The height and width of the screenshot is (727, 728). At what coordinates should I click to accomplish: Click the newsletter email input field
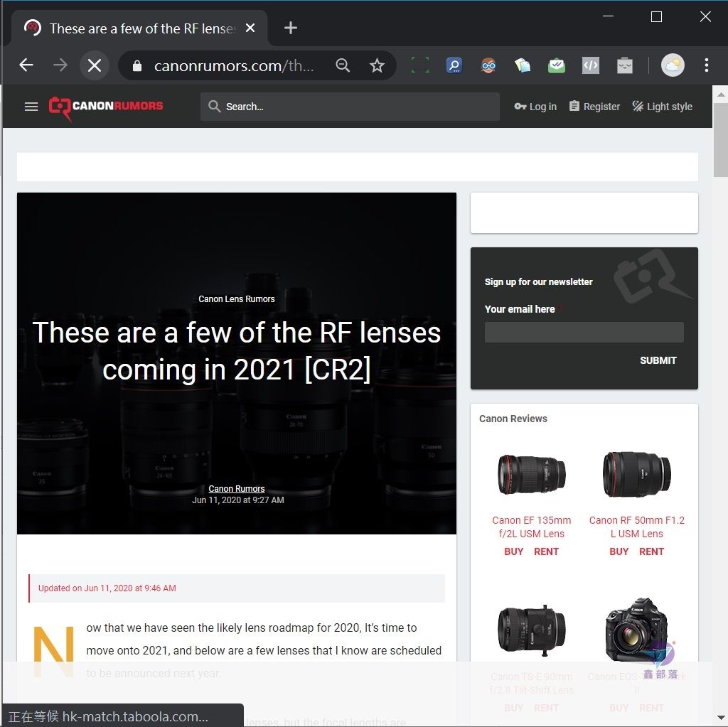click(x=584, y=332)
